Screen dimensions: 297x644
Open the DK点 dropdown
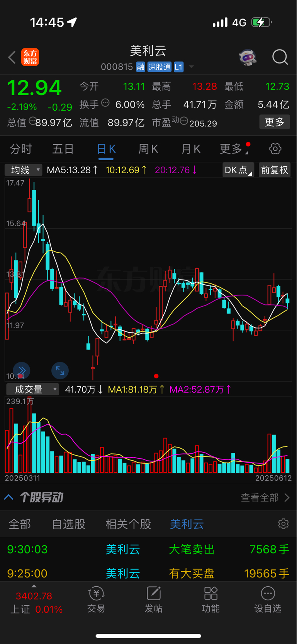pyautogui.click(x=238, y=170)
